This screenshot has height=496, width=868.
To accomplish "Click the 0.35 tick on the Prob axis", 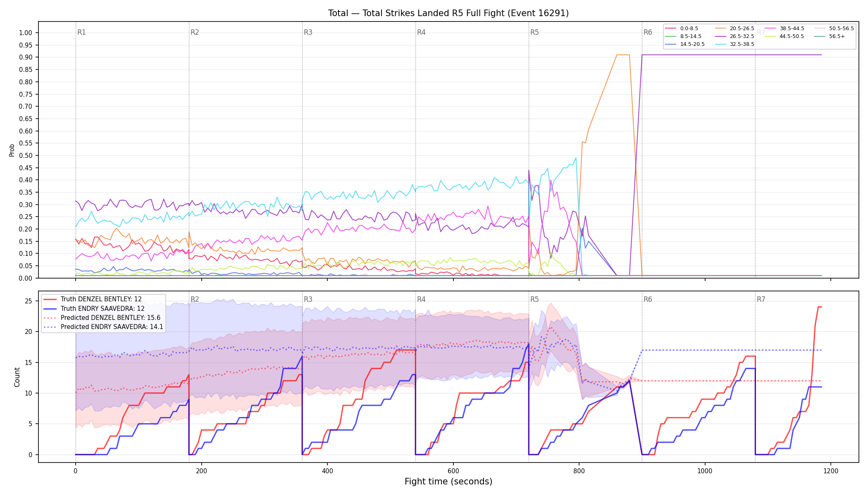I will [26, 192].
